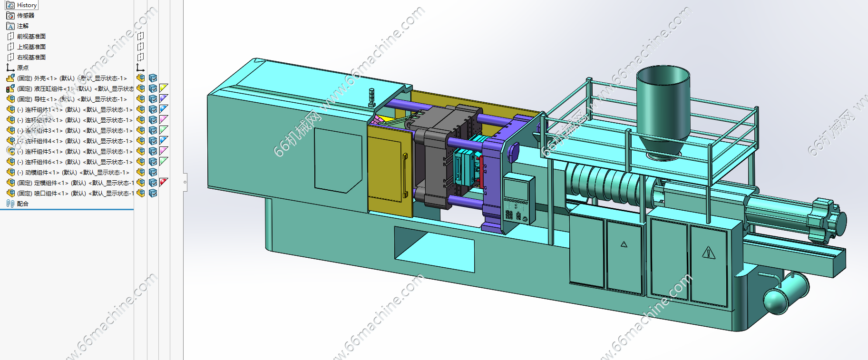Click the 原点 origin icon in tree
The image size is (868, 360).
(10, 68)
